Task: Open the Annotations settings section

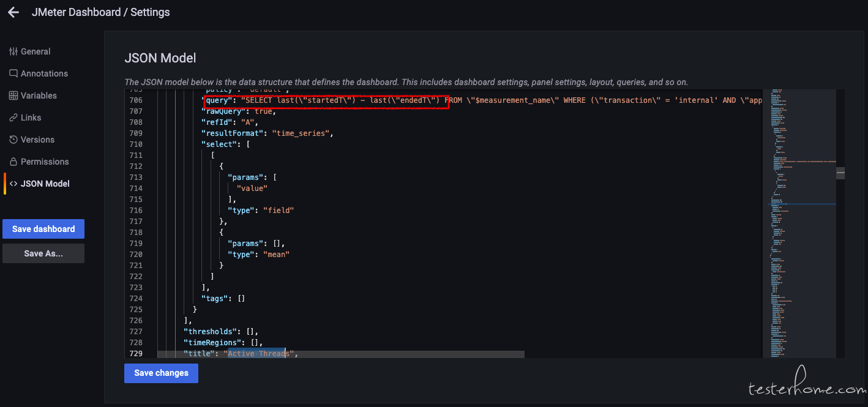Action: click(39, 73)
